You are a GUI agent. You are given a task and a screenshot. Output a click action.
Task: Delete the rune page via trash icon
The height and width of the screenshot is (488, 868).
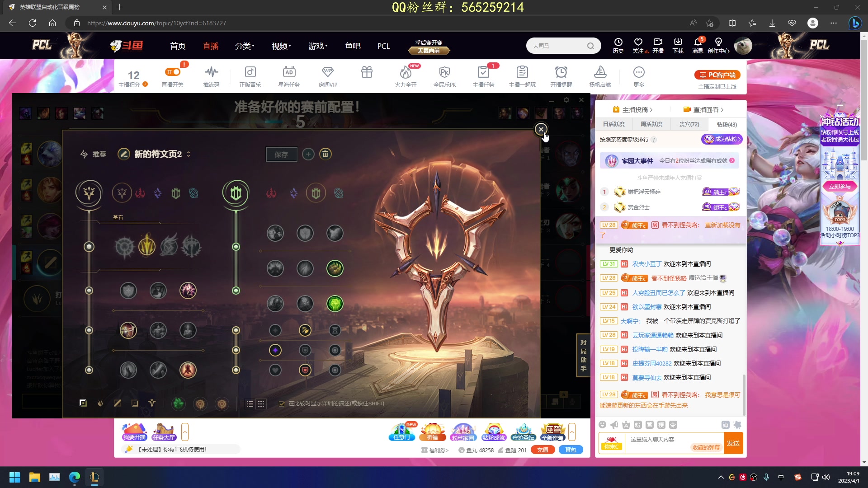point(325,154)
